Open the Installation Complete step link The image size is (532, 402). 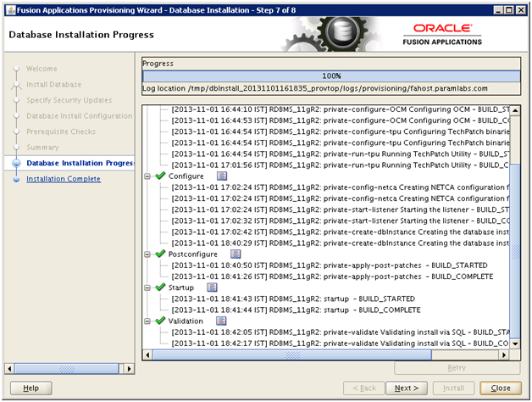click(x=64, y=179)
